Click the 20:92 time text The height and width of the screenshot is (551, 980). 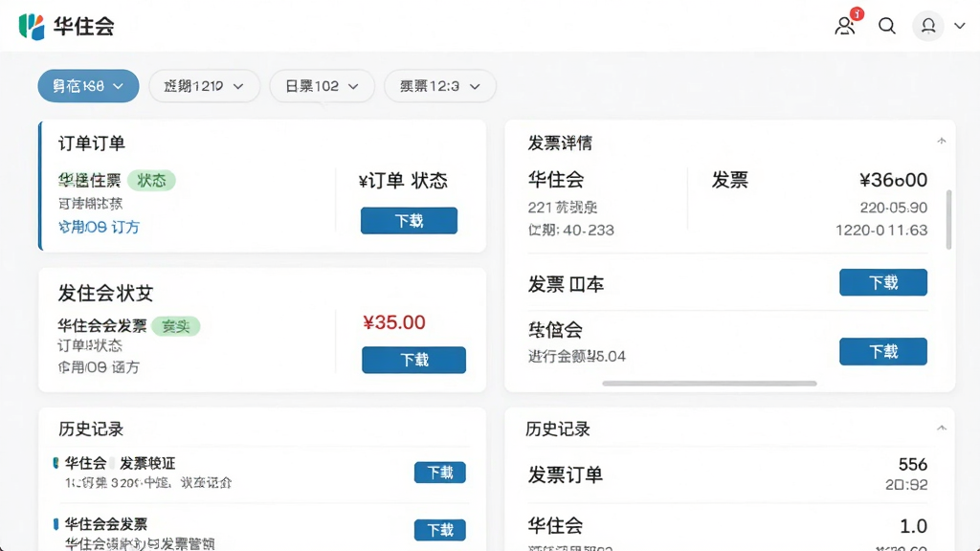(x=906, y=485)
